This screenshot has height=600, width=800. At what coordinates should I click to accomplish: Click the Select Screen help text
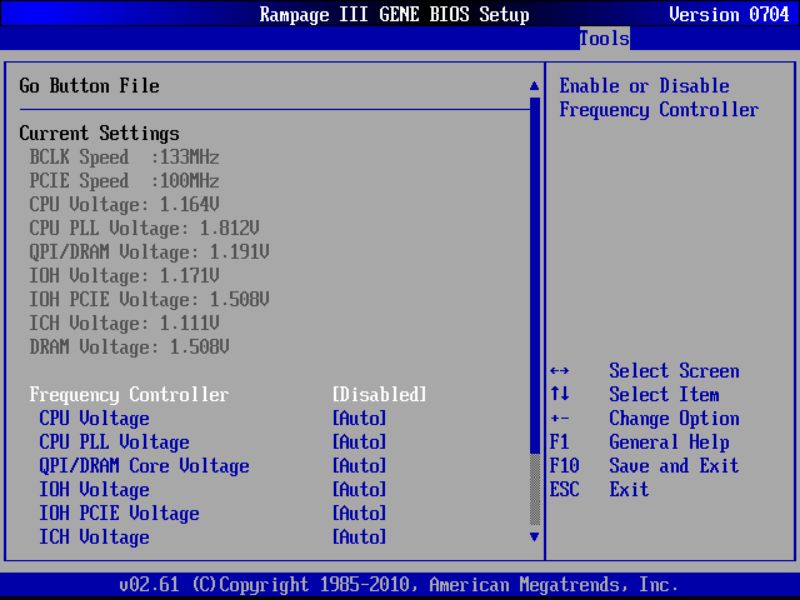point(674,371)
